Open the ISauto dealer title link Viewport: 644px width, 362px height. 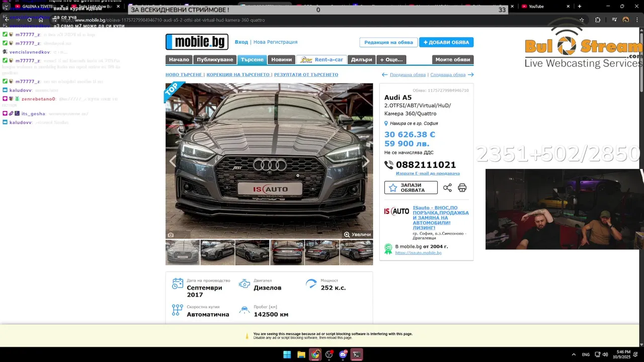point(441,218)
